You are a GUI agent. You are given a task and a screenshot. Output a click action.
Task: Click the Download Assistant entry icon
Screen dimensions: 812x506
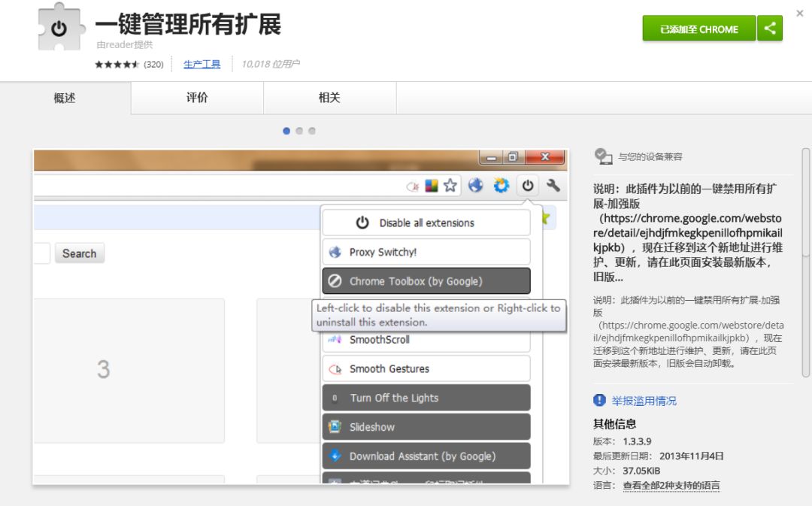pos(335,456)
